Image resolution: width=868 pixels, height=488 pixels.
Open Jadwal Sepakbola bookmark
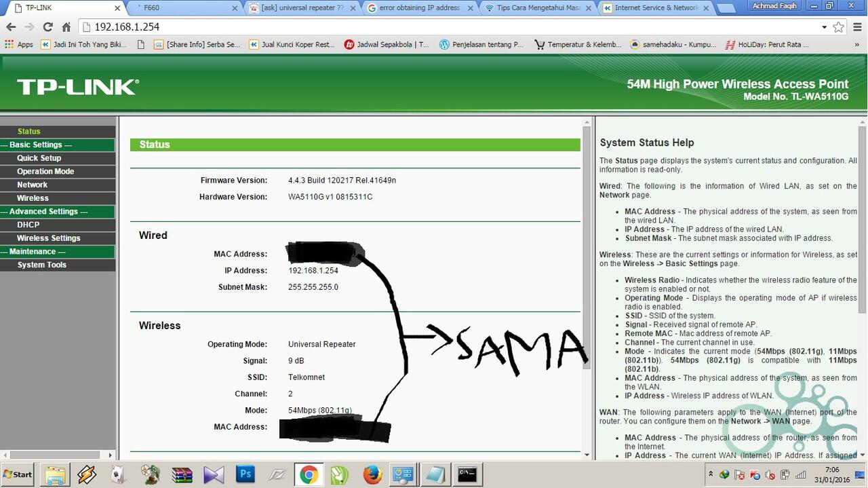387,45
